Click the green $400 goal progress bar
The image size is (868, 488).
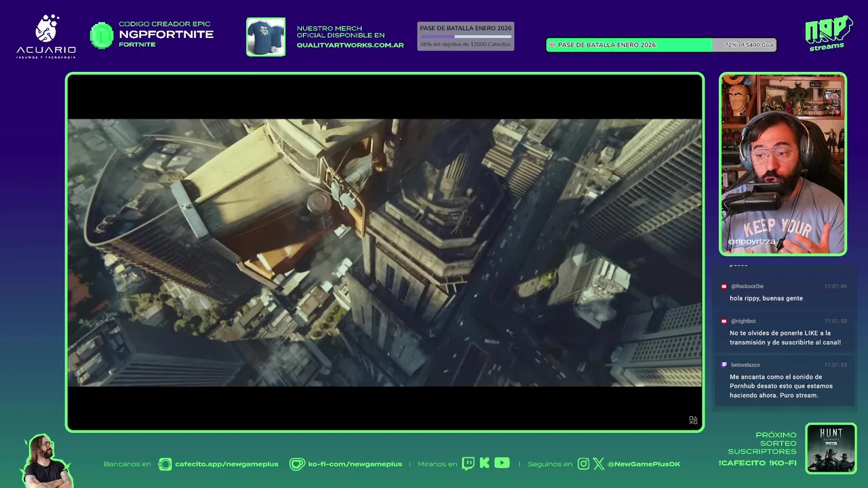click(661, 45)
